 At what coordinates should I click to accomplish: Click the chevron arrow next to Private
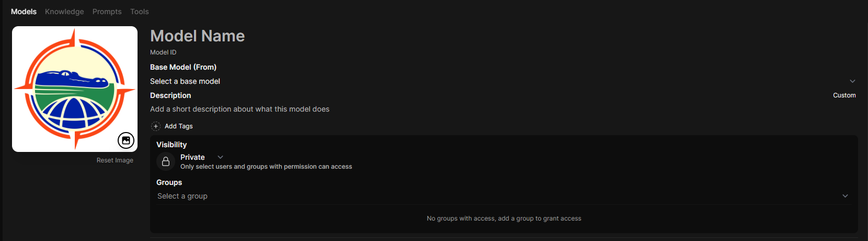tap(221, 157)
